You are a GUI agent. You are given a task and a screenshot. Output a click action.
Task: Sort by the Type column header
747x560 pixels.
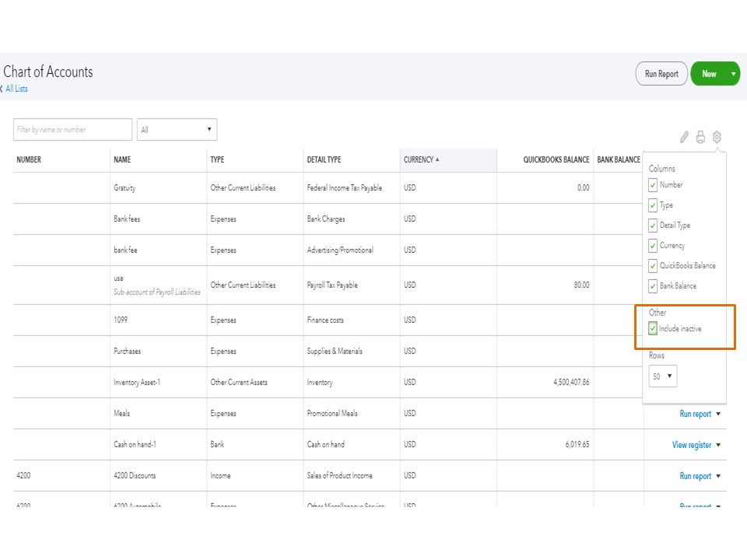pyautogui.click(x=217, y=159)
